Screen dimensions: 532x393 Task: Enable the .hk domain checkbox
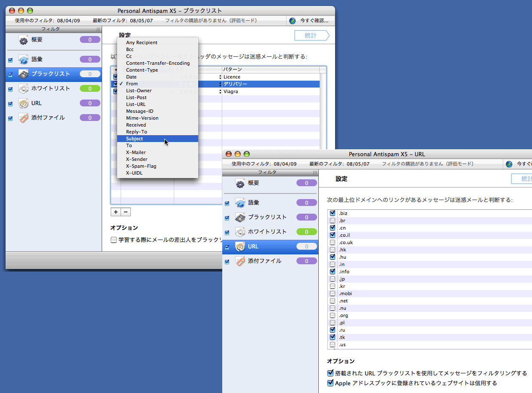point(332,250)
